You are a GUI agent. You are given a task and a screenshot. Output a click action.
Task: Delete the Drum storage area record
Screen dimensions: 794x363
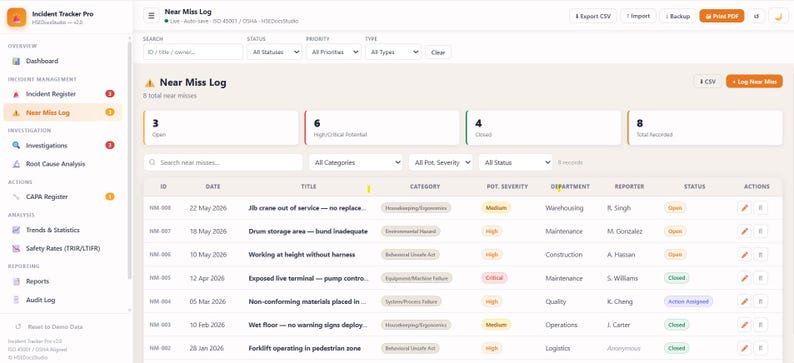click(760, 231)
